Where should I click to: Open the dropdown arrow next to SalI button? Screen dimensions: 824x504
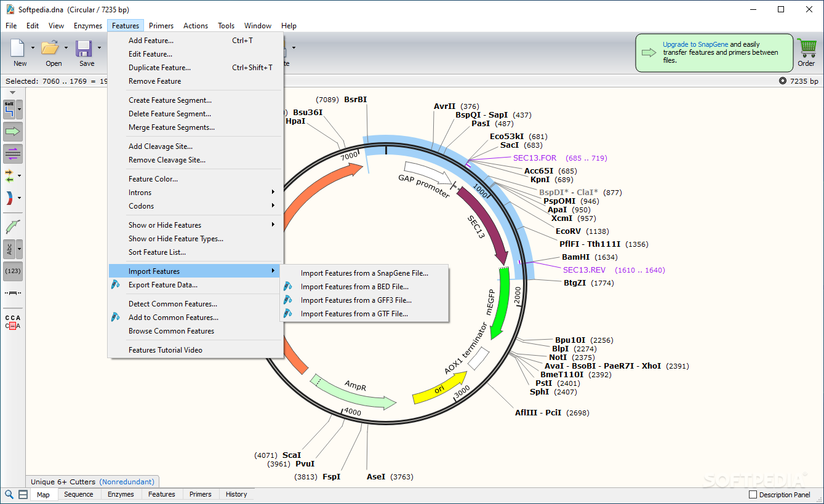point(20,110)
